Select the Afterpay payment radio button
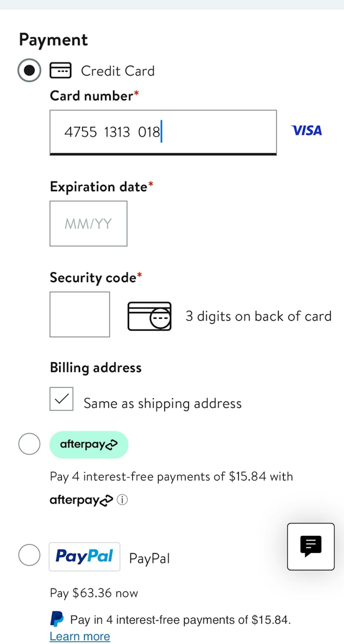 29,444
